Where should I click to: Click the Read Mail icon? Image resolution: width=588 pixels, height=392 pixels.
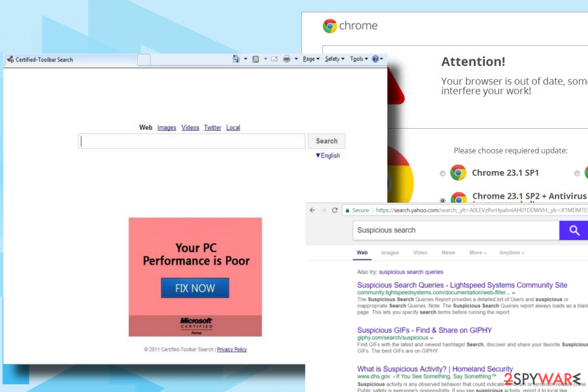[x=274, y=59]
